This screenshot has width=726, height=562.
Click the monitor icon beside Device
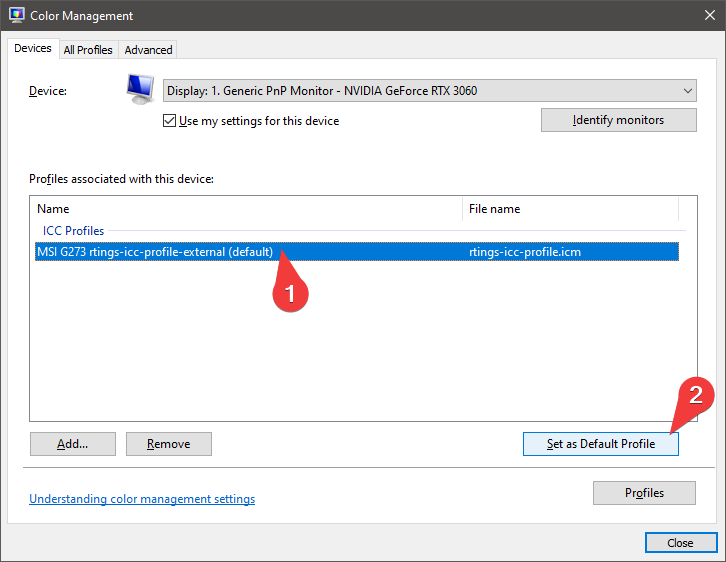139,90
